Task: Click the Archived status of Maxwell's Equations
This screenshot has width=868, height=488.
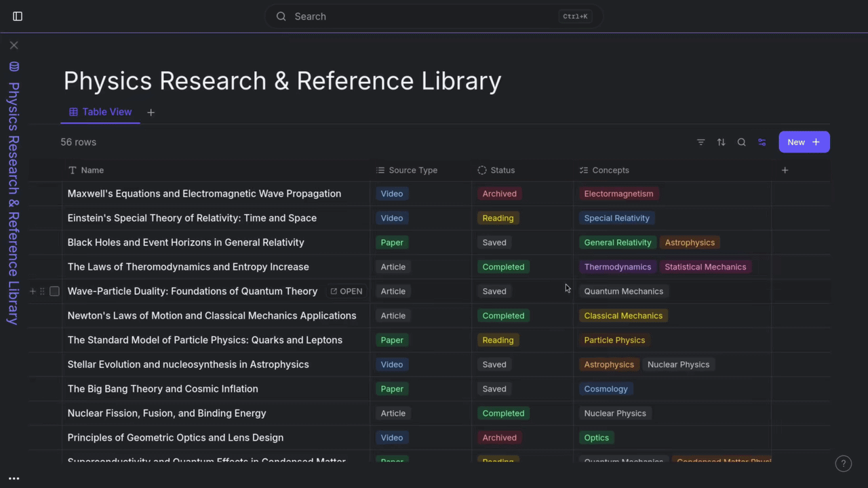Action: point(500,194)
